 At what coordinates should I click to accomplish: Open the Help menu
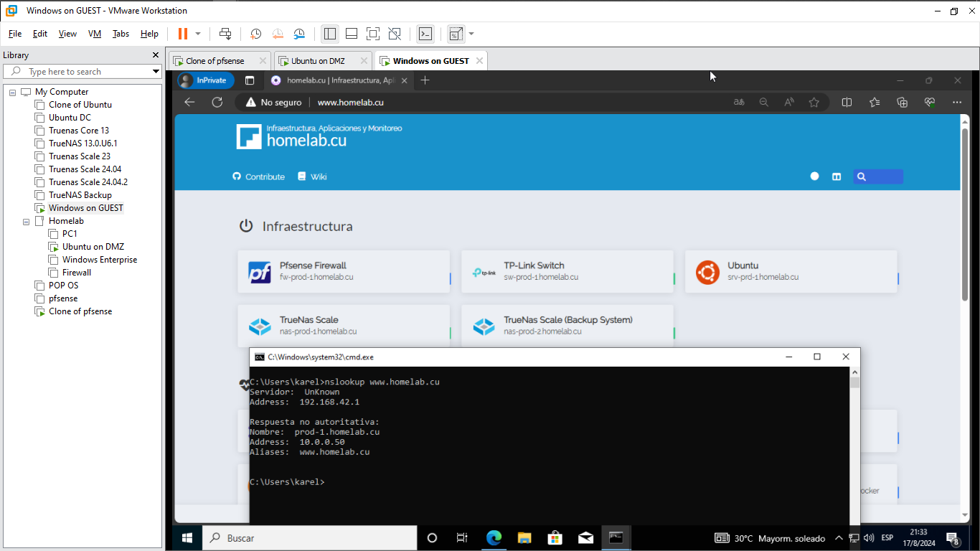click(x=149, y=34)
